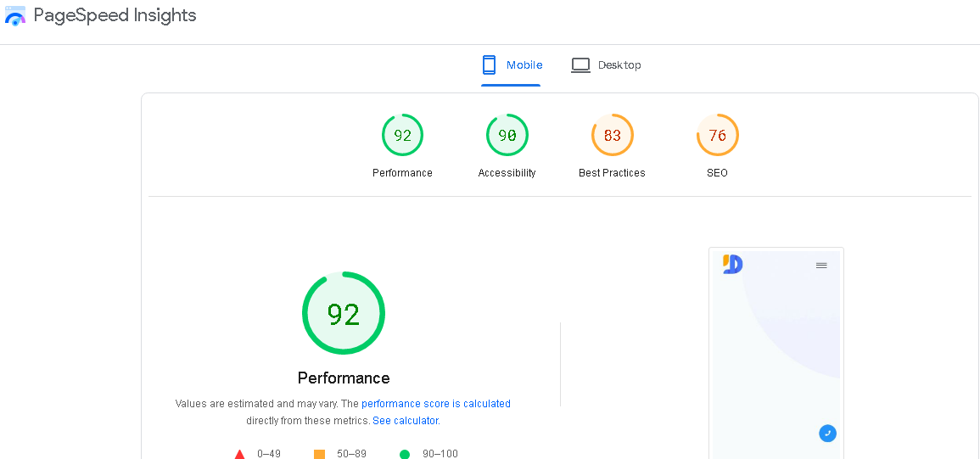Click the Best Practices label
Viewport: 980px width, 459px height.
(612, 173)
